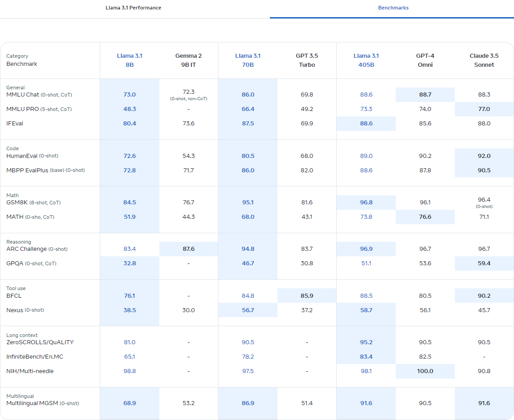Click the 43.1 MATH score for GPT 3.5 Turbo
The height and width of the screenshot is (420, 514).
pos(307,217)
